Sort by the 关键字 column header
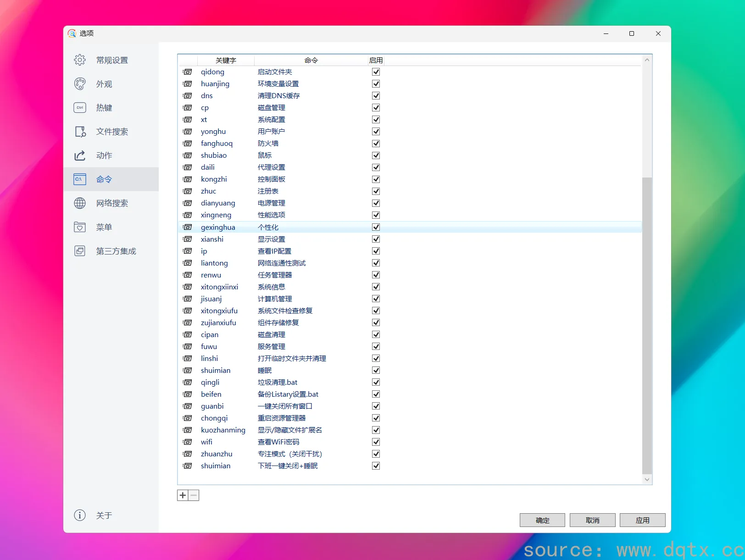Screen dimensions: 745x560 (226, 61)
